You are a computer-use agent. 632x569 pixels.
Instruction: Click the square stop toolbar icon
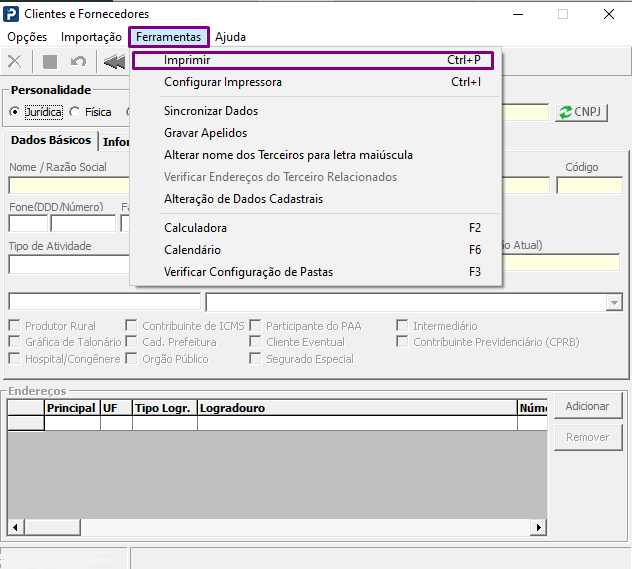coord(50,62)
